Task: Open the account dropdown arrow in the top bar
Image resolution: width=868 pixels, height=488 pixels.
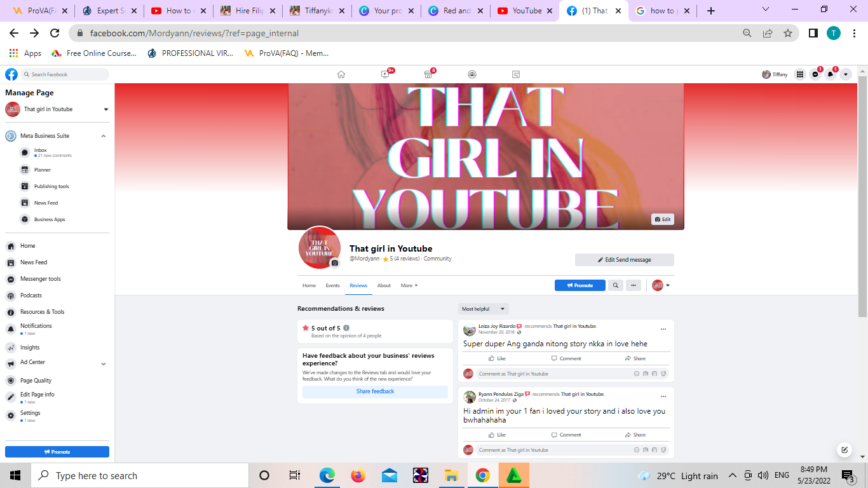Action: click(x=846, y=74)
